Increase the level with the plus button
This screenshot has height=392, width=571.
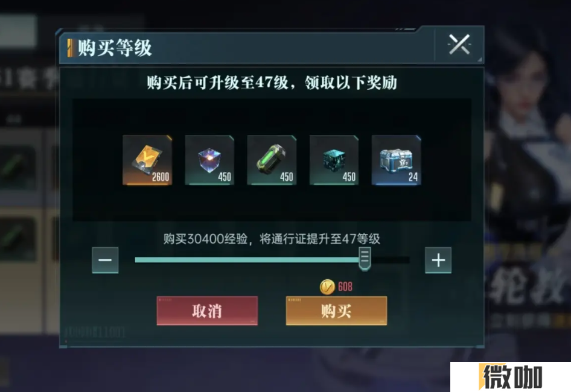click(438, 260)
